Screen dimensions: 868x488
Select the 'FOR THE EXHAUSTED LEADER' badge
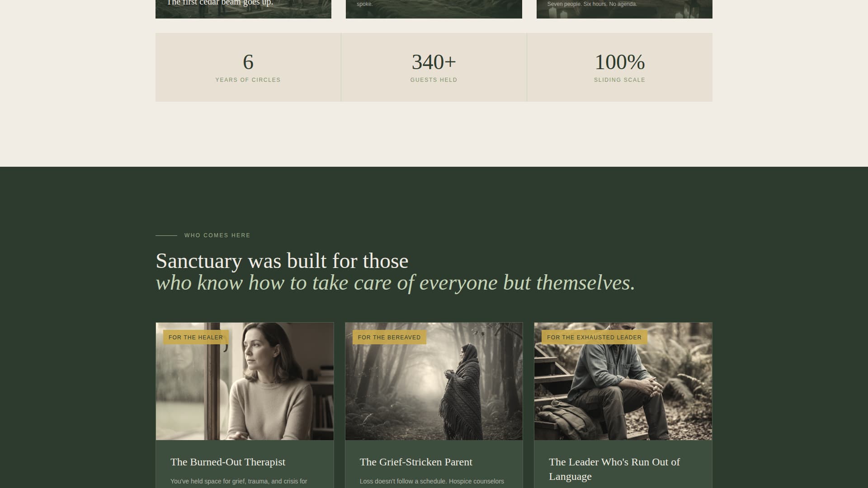pyautogui.click(x=594, y=337)
